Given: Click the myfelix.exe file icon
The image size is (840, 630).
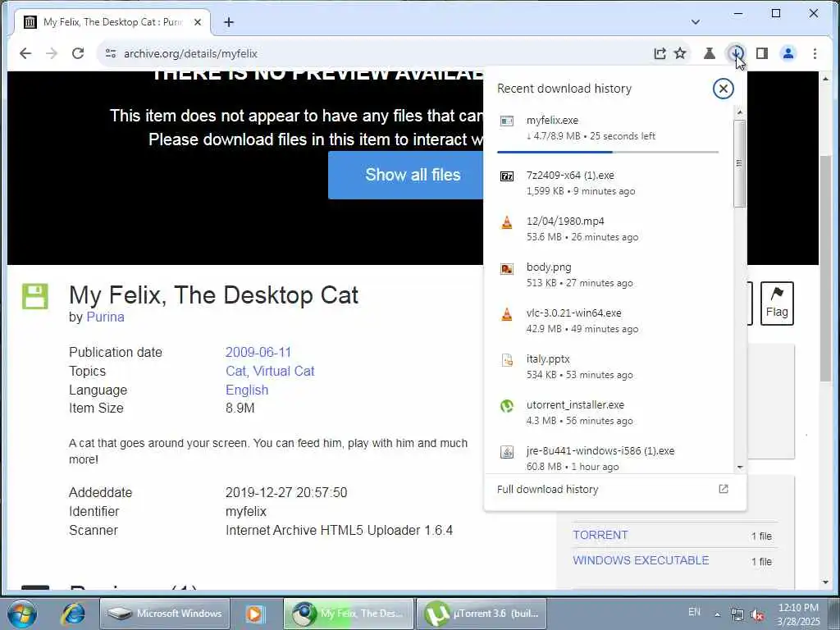Looking at the screenshot, I should (x=507, y=121).
